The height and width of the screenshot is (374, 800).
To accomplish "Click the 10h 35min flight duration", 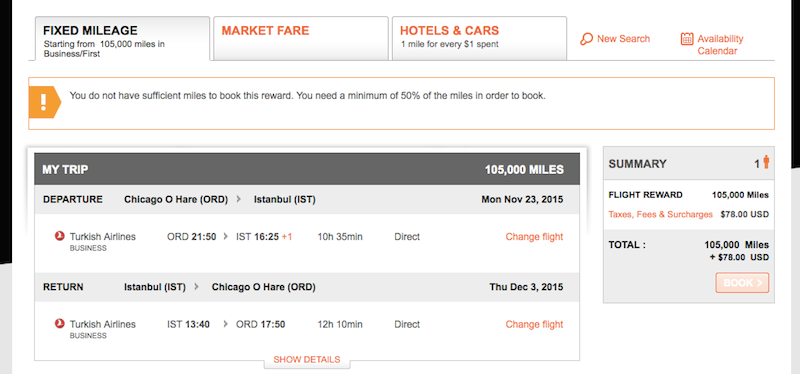I will (x=340, y=237).
